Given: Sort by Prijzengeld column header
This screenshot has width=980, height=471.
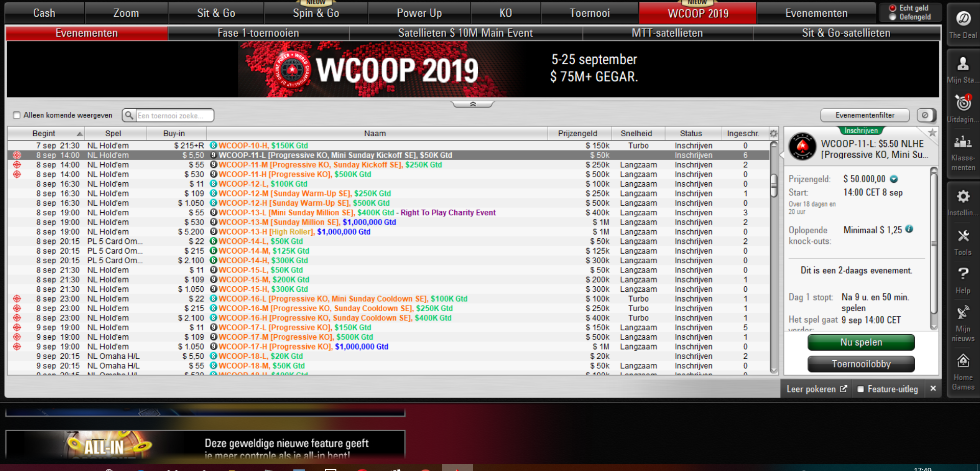Looking at the screenshot, I should [580, 134].
